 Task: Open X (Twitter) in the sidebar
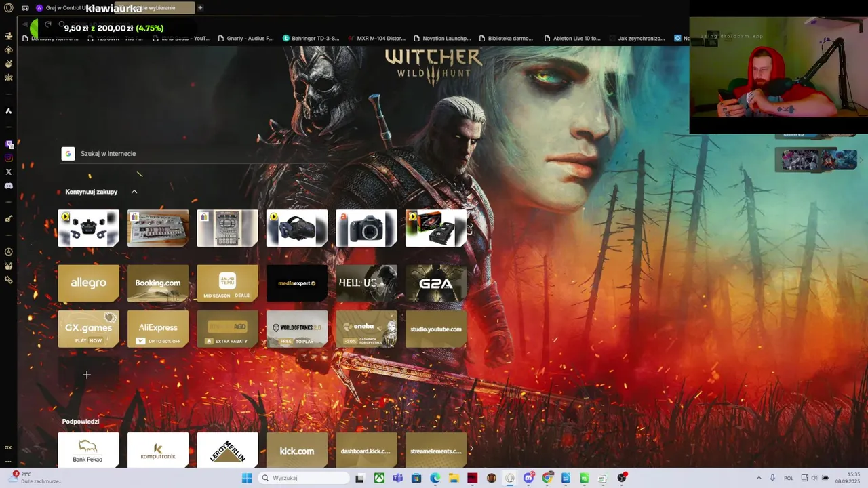(8, 172)
